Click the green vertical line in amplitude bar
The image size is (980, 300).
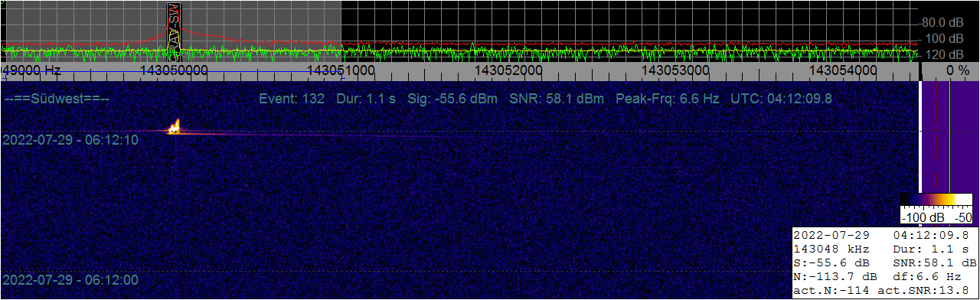(949, 139)
